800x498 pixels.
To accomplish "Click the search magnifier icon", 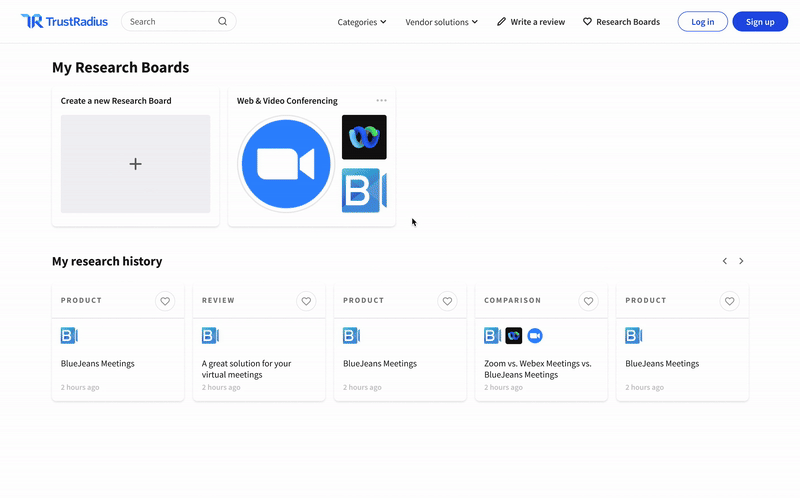I will [x=222, y=21].
